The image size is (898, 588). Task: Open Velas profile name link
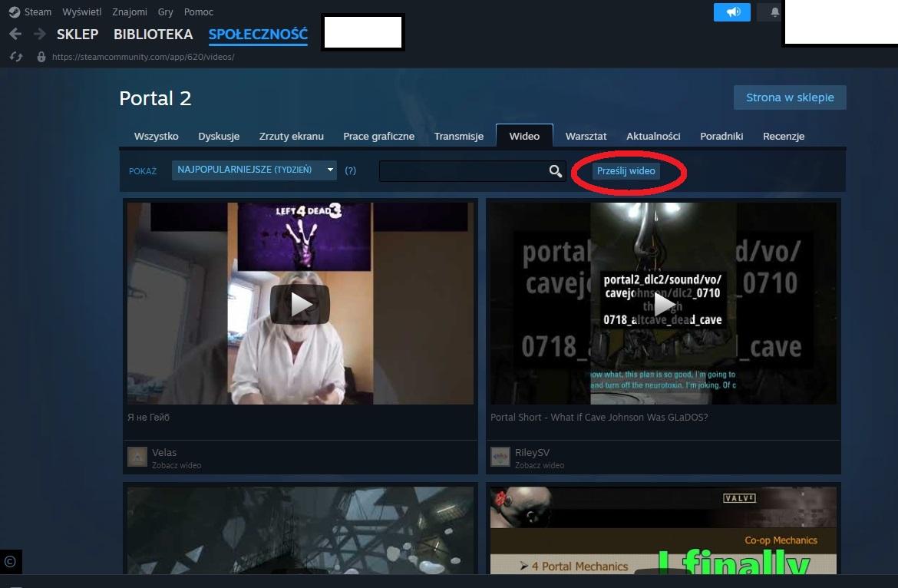click(x=163, y=452)
